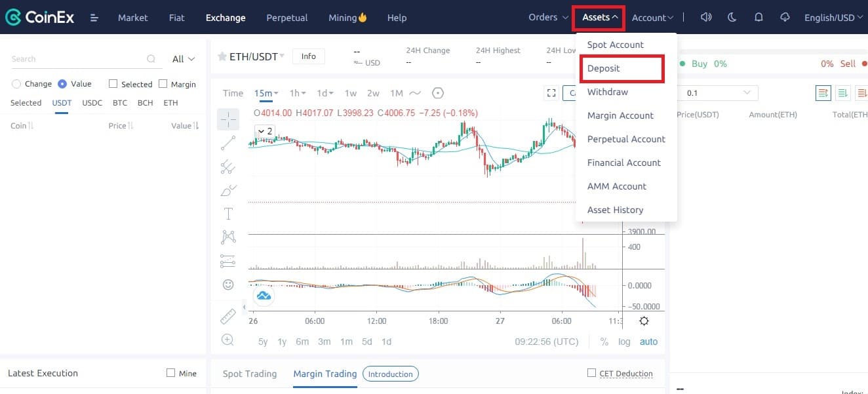Select the prediction and measurement tool
The image size is (868, 394).
click(x=228, y=260)
